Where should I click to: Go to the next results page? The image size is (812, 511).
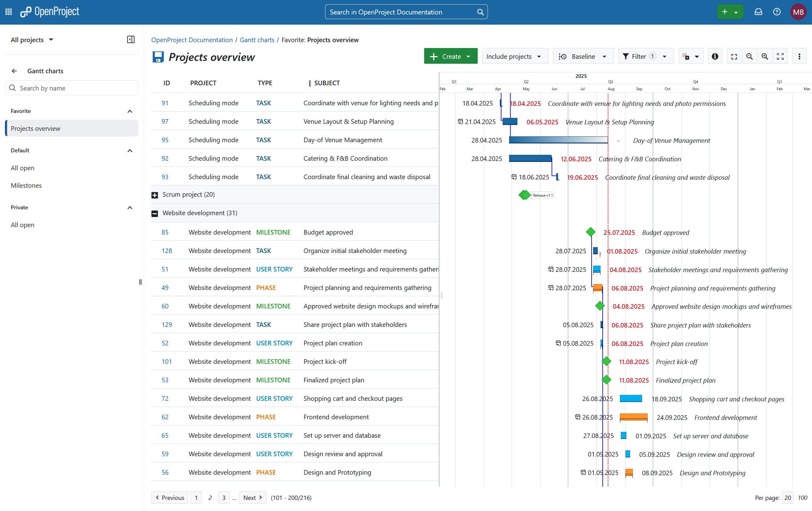[x=252, y=497]
